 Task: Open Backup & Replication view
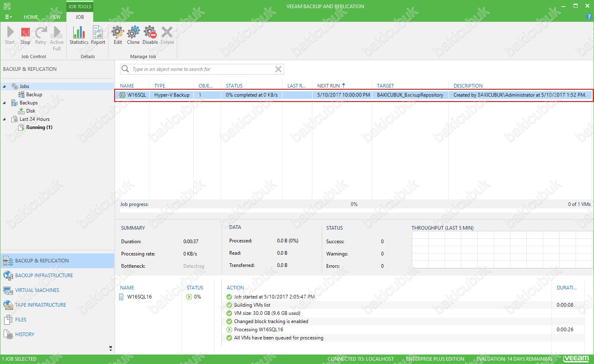click(57, 261)
